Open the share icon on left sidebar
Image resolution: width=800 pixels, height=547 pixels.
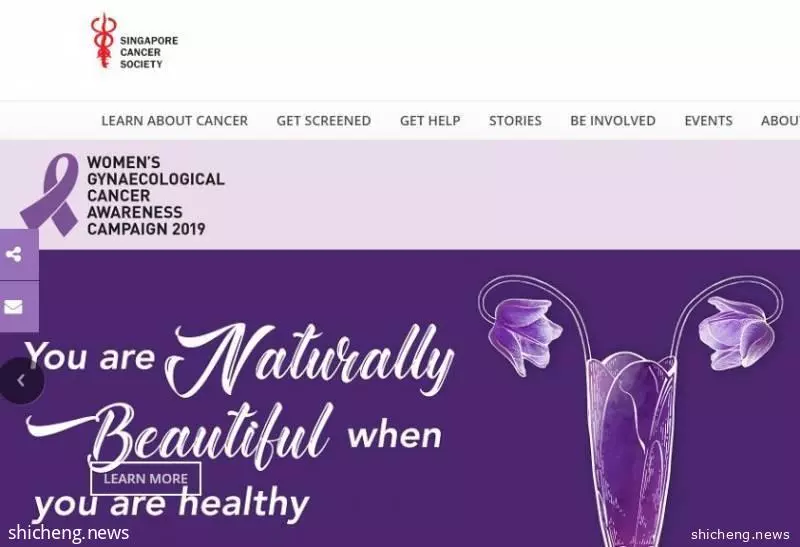[x=14, y=255]
